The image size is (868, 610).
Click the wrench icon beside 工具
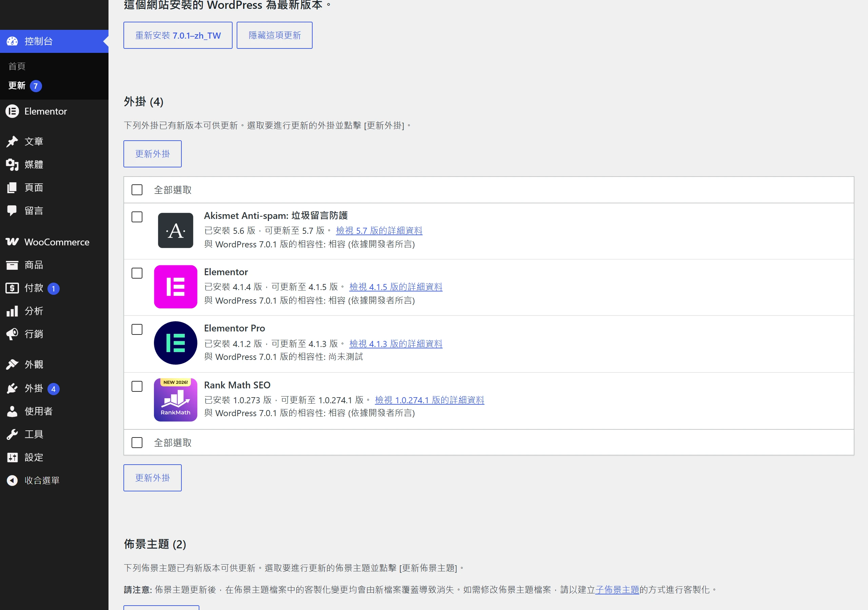coord(12,434)
